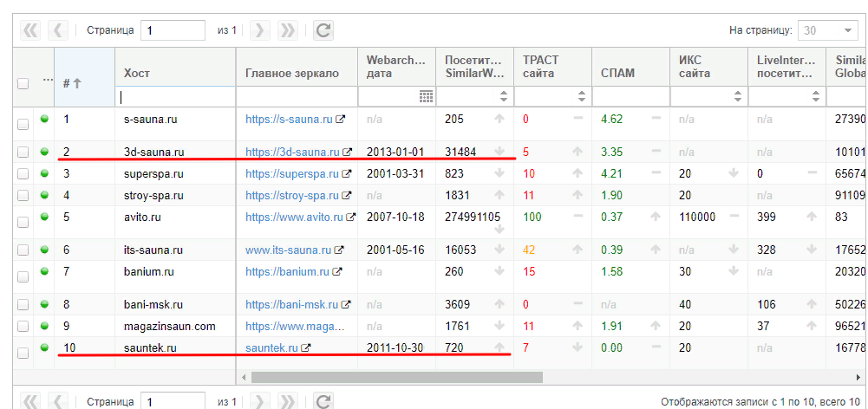Click ТРАСТ сайта filter spinner
The height and width of the screenshot is (409, 868).
coord(581,96)
